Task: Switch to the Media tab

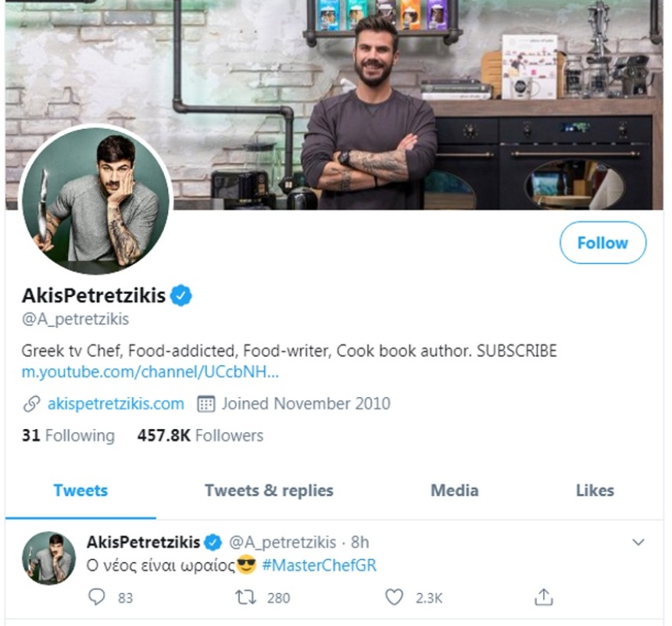Action: (x=454, y=491)
